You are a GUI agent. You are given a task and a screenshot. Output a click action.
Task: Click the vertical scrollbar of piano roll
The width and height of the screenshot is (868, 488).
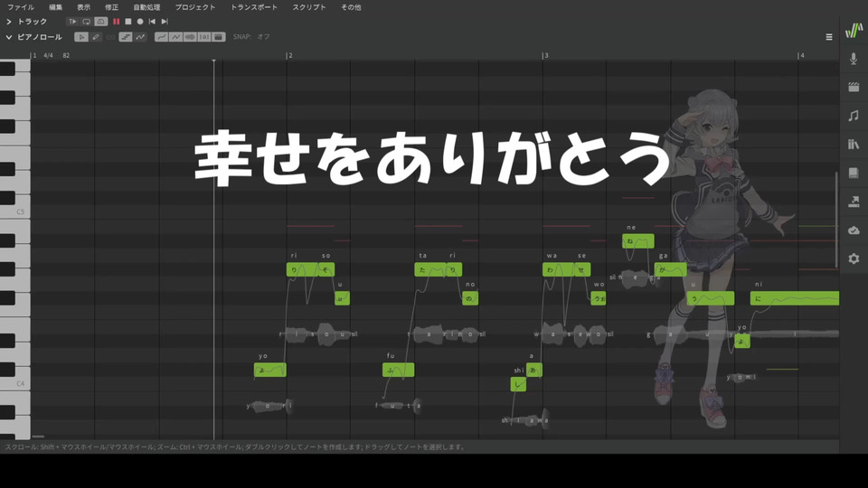tap(836, 220)
